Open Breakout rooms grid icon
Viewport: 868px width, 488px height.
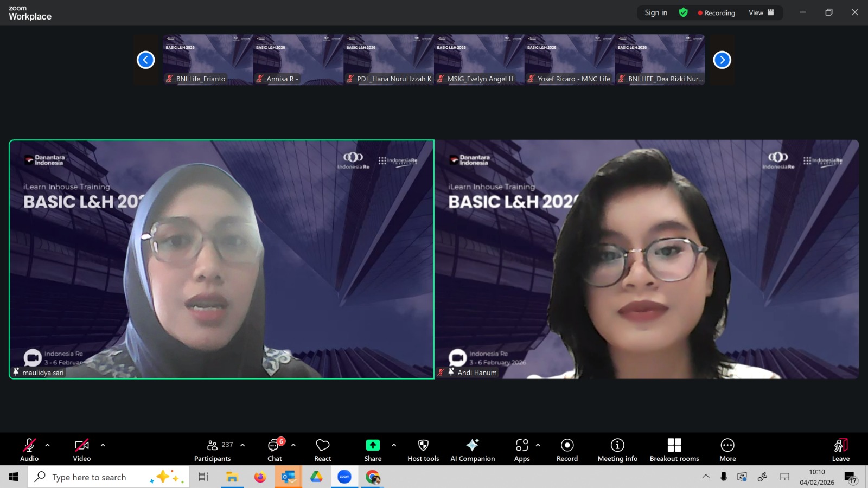pyautogui.click(x=674, y=450)
